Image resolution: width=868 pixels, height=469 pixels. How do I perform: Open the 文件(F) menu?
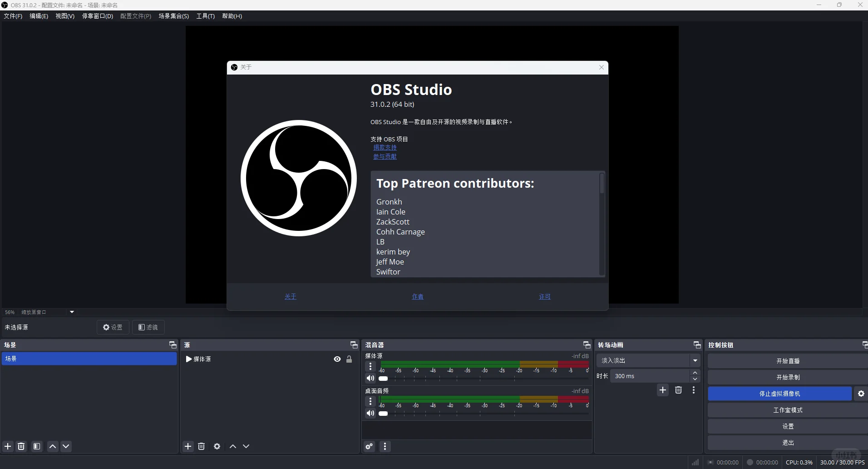click(12, 16)
